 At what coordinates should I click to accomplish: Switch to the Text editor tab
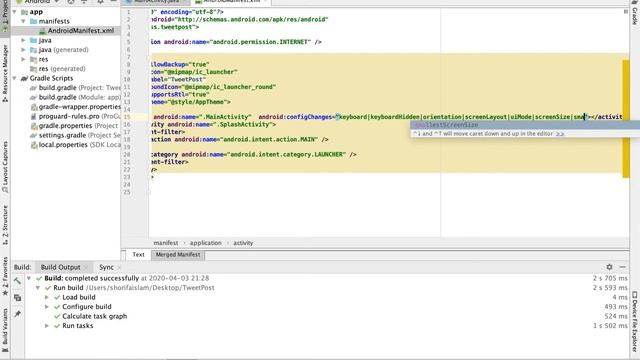tap(138, 255)
